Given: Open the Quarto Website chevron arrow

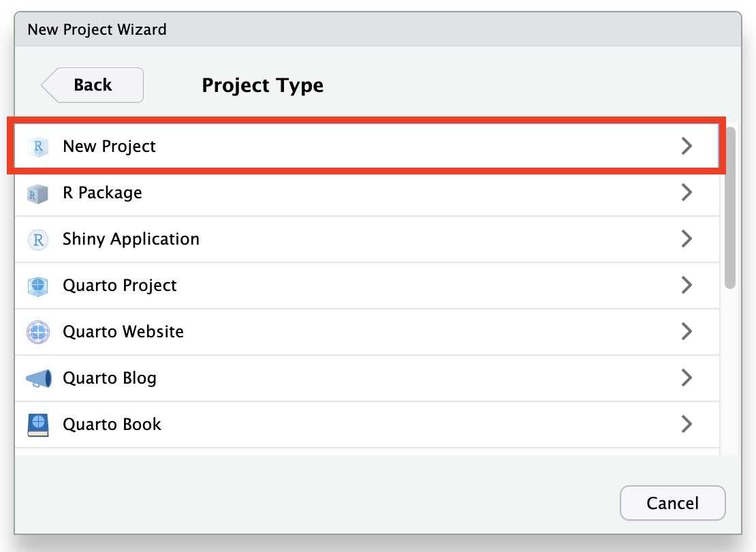Looking at the screenshot, I should [687, 332].
